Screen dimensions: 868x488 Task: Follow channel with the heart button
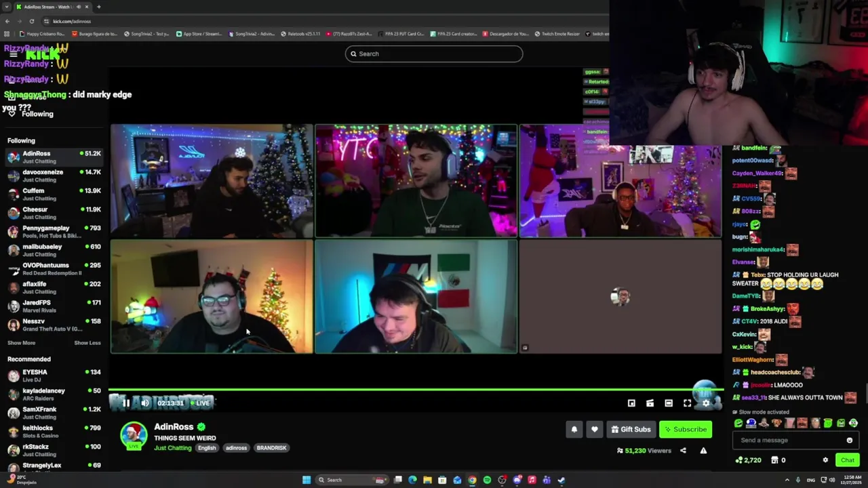pyautogui.click(x=595, y=429)
